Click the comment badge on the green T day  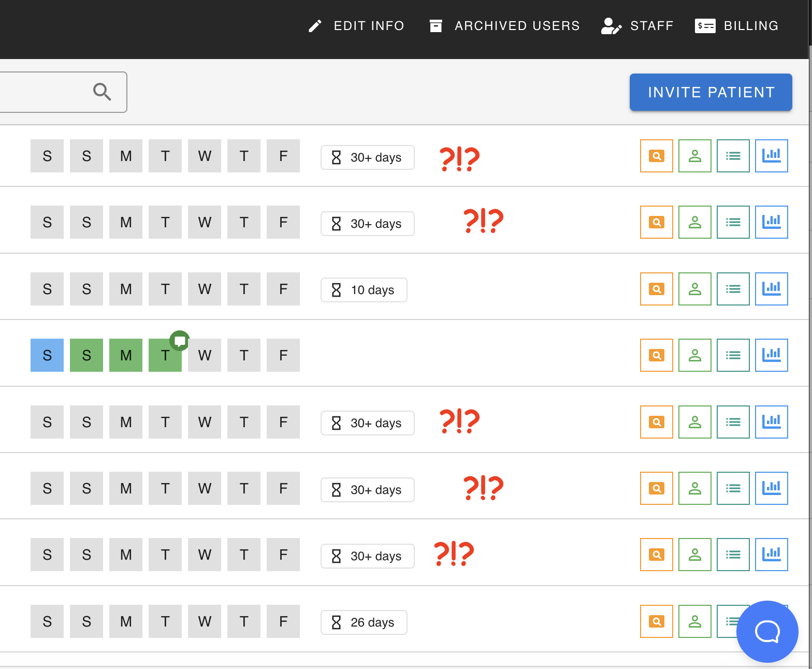click(x=180, y=341)
